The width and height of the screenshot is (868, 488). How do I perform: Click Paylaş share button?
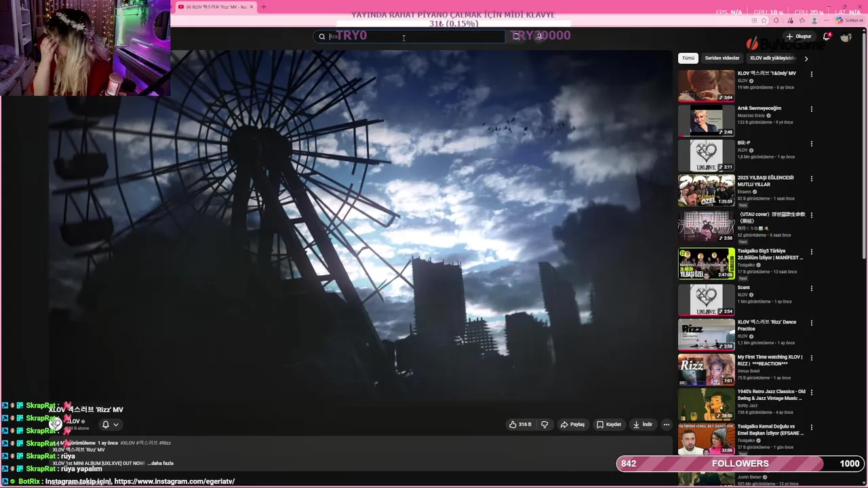pos(572,424)
